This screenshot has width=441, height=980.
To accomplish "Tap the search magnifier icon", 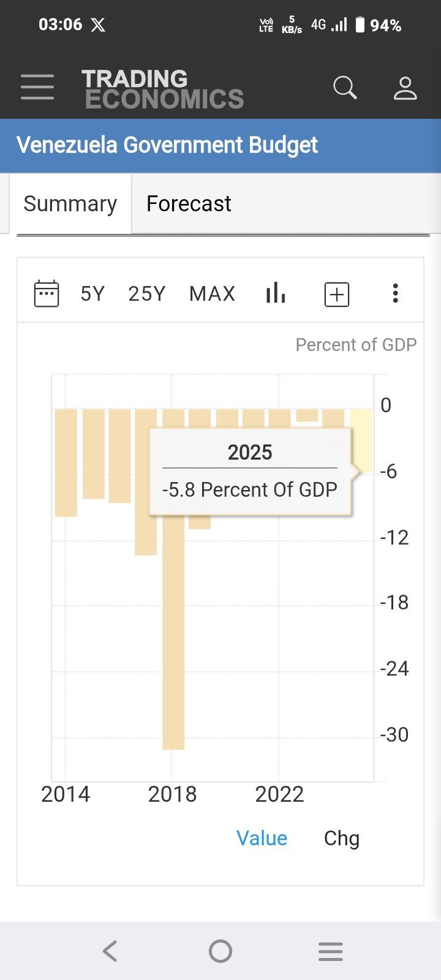I will click(345, 88).
